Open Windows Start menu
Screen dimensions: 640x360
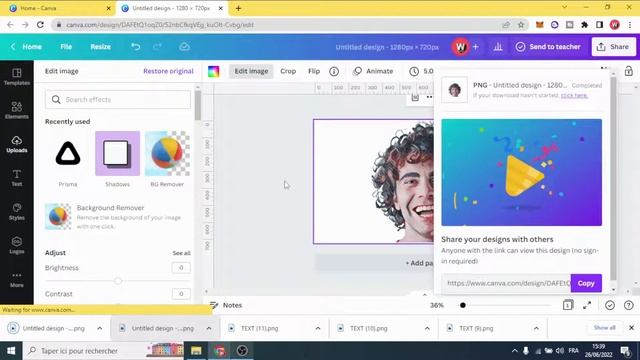(11, 351)
